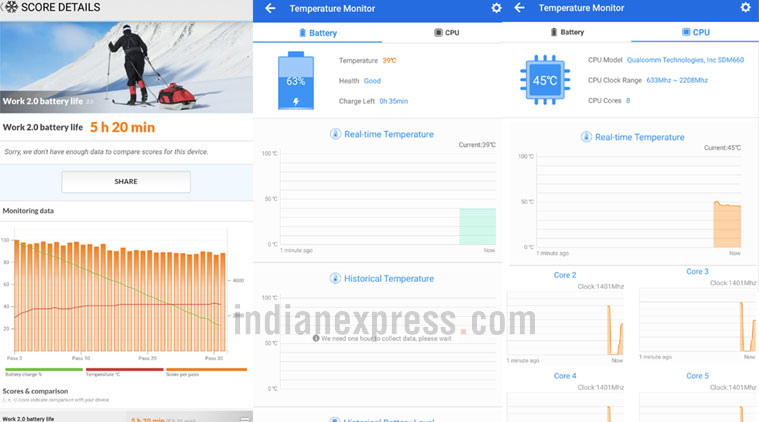Click thermometer icon beside battery Real-time Temperature

(x=335, y=134)
